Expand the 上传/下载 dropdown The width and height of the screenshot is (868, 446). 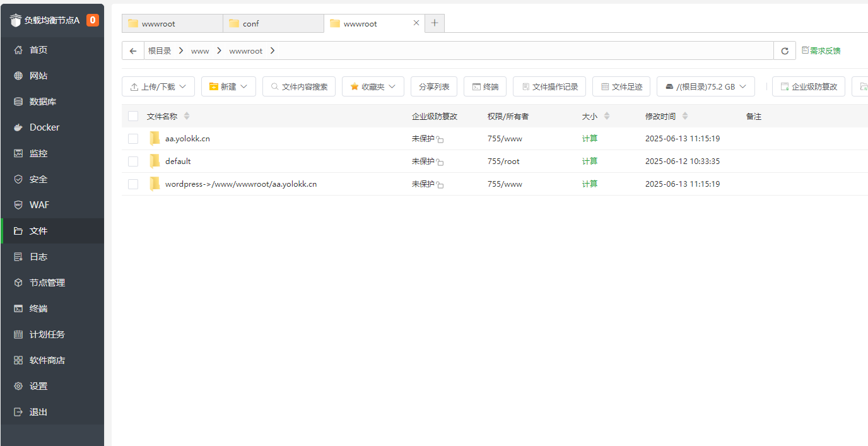[158, 86]
